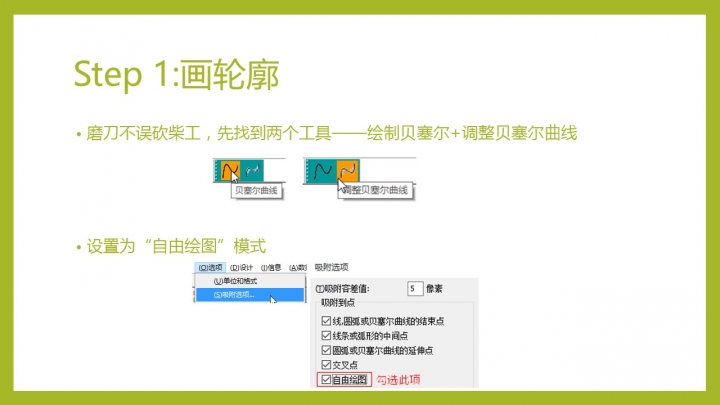The image size is (720, 405).
Task: Choose (S)吸附选项... from the dropdown menu
Action: [x=234, y=295]
